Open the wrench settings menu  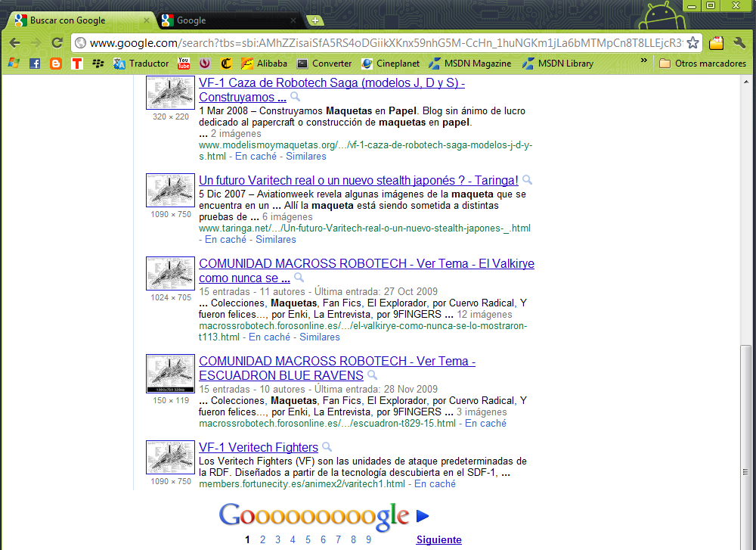click(x=739, y=43)
